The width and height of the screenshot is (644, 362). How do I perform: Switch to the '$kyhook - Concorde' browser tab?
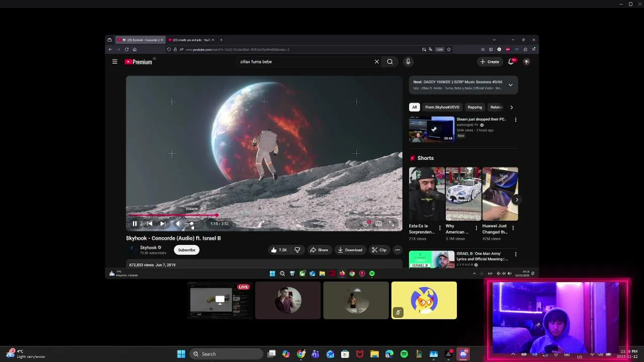coord(140,40)
